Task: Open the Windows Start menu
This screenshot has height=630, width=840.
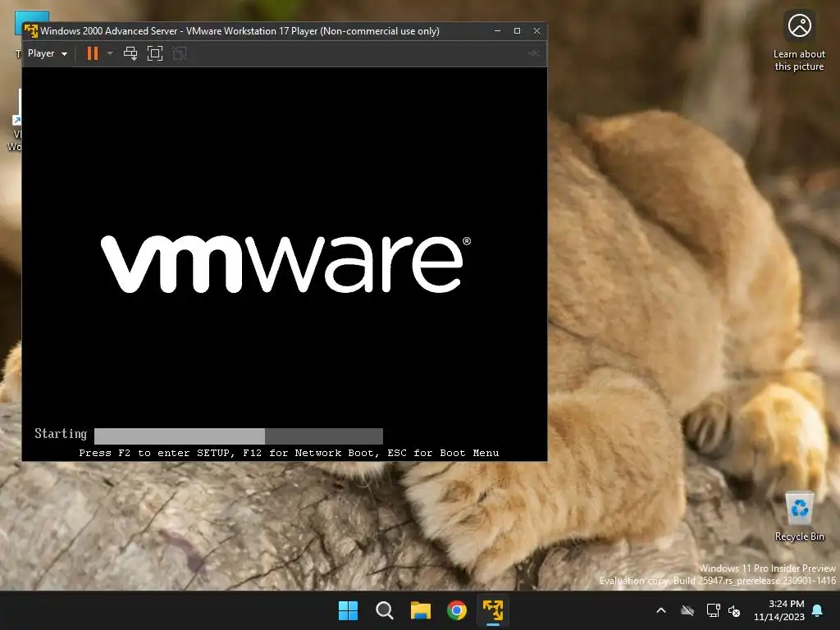Action: (x=348, y=610)
